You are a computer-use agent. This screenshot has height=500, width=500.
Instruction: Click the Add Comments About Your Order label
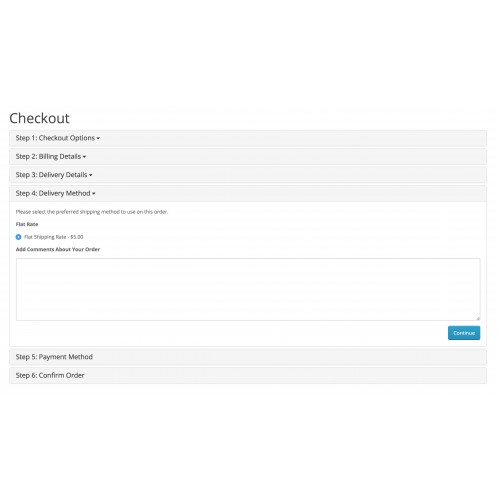coord(58,249)
